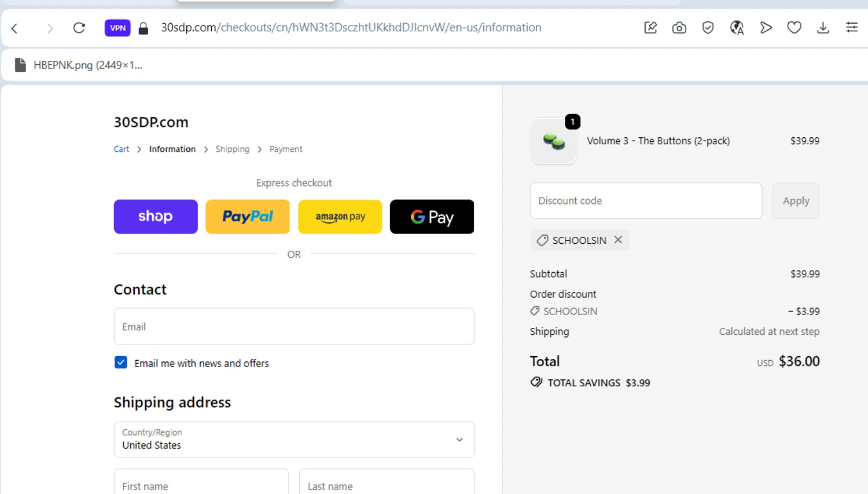Open the edit/note icon in address bar
Screen dimensions: 868x494
point(650,28)
